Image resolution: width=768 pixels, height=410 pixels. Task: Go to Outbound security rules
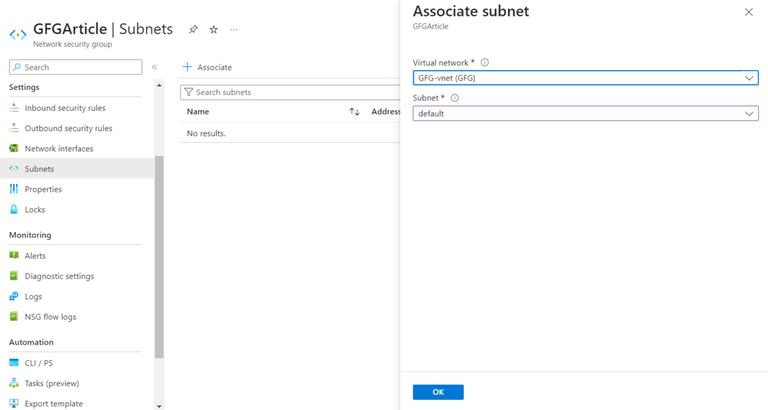click(x=68, y=128)
